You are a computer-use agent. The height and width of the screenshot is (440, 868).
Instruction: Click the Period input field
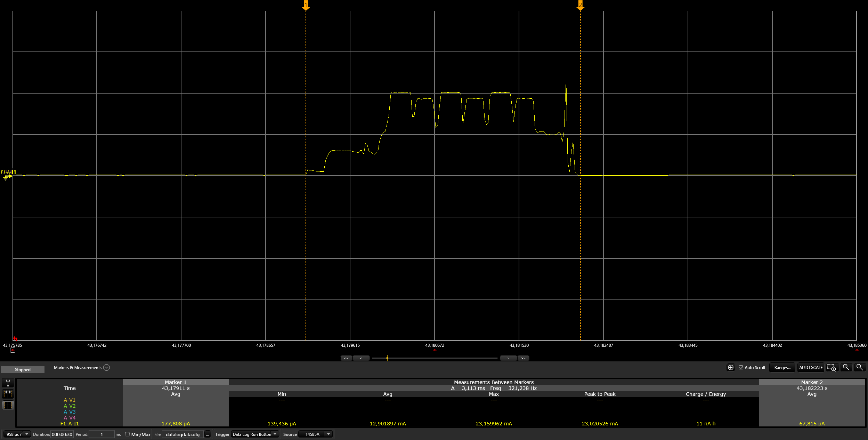pos(102,434)
